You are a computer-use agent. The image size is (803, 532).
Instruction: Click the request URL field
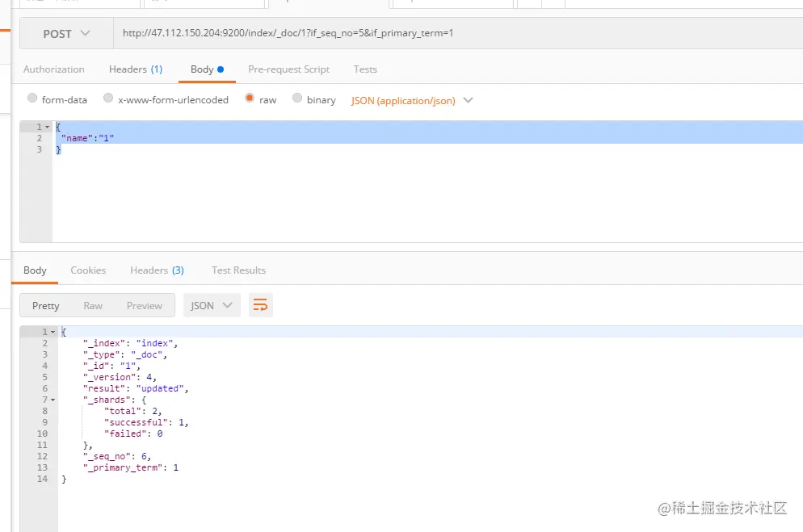[x=458, y=33]
